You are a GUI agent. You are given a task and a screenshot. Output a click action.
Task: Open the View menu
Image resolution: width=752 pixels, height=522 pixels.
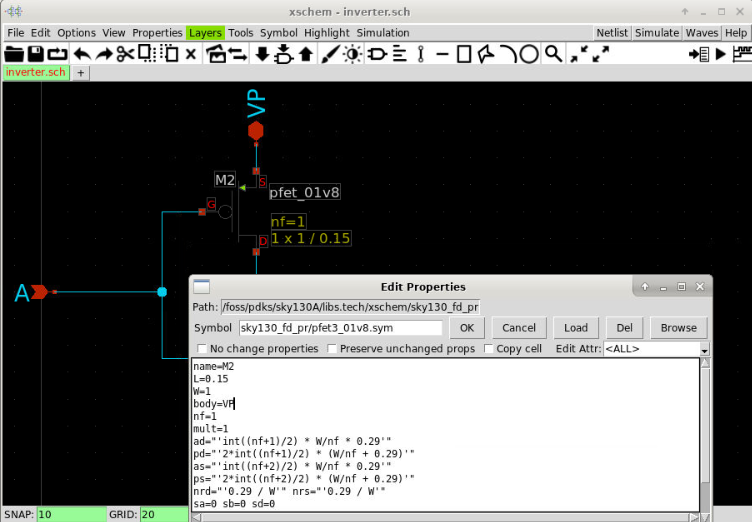[114, 33]
